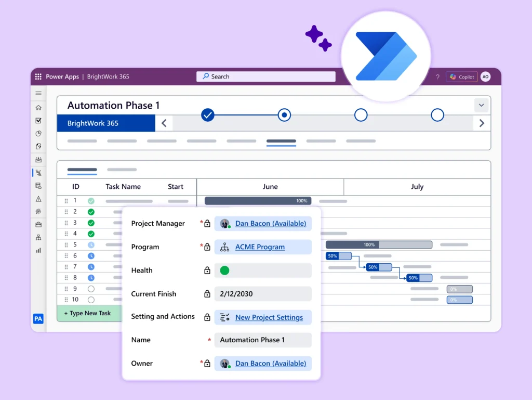
Task: Click the active second stage circle
Action: click(x=284, y=115)
